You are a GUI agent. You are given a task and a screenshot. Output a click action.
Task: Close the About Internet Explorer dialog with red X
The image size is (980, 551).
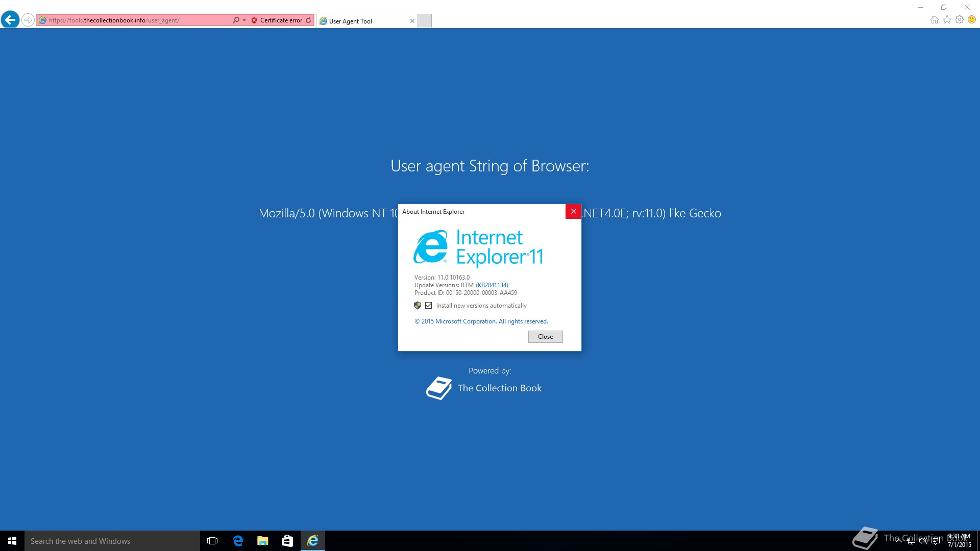pos(573,211)
